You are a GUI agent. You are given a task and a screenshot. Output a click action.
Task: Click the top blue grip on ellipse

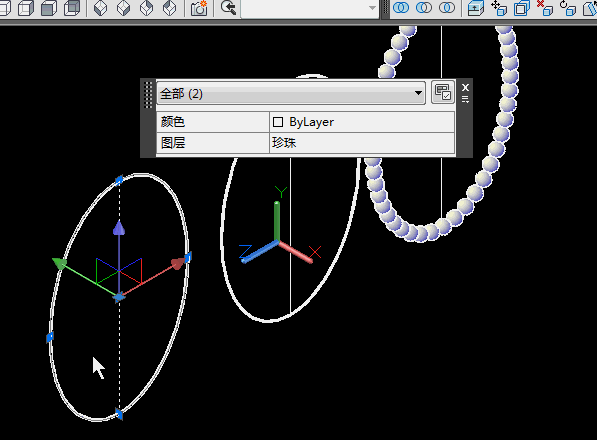119,180
